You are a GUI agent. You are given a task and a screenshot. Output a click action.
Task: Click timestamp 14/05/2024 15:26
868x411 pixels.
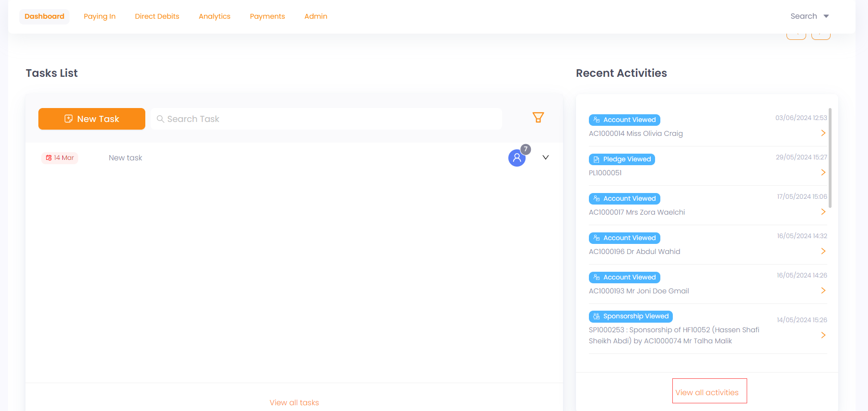coord(802,320)
